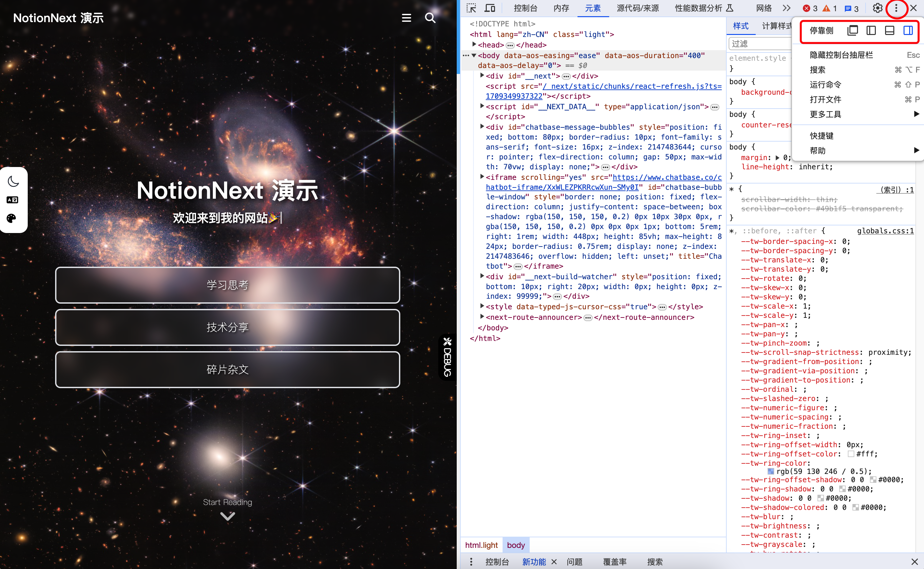Dock DevTools to the left side
924x569 pixels.
tap(871, 30)
